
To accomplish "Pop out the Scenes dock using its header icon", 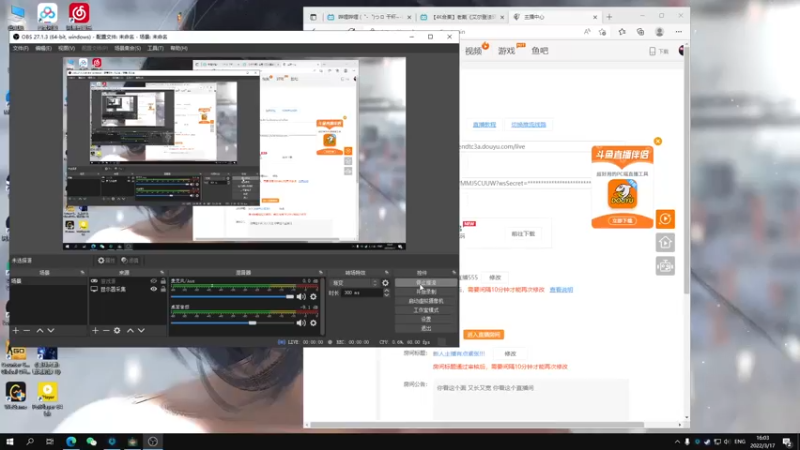I will tap(82, 272).
